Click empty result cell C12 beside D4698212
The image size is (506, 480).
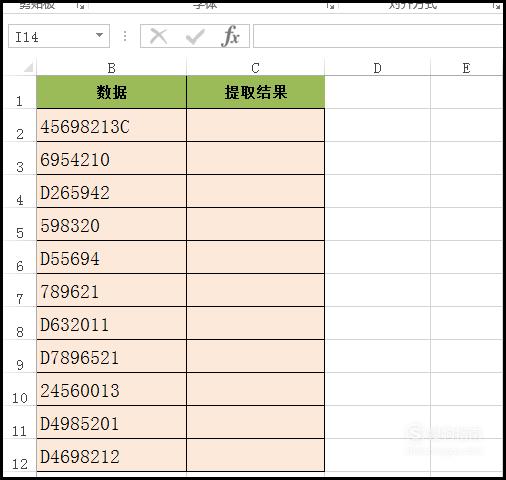pyautogui.click(x=255, y=455)
